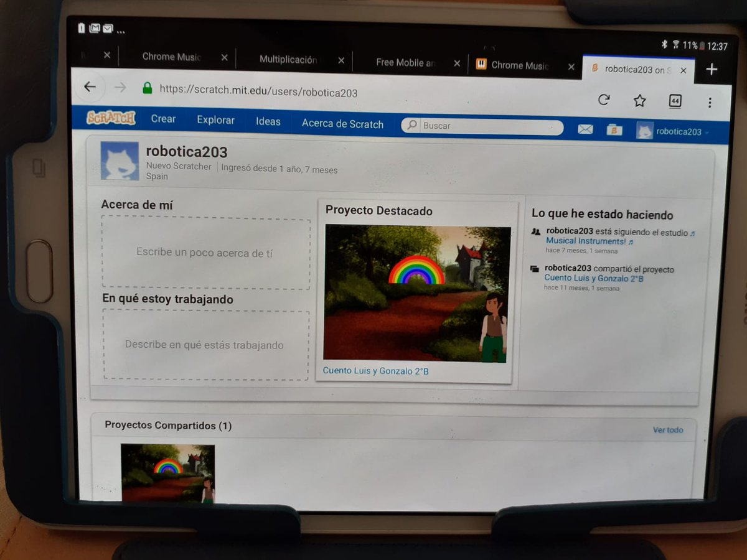
Task: Open the tab switcher showing 44
Action: click(x=675, y=101)
